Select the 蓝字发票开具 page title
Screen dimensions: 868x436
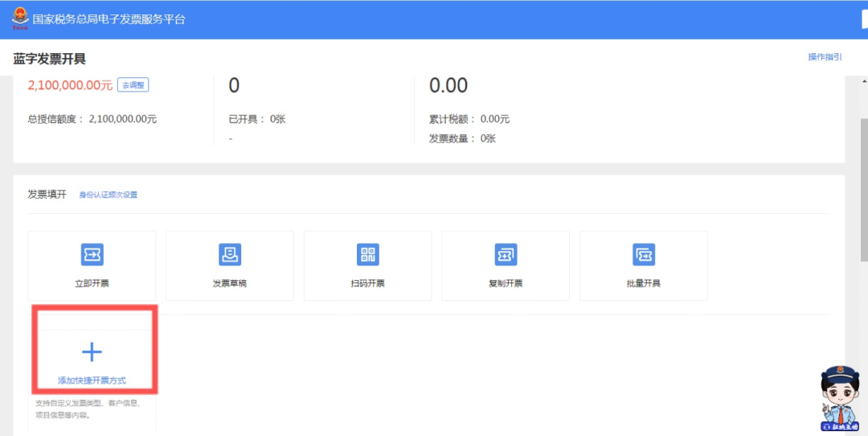(49, 59)
